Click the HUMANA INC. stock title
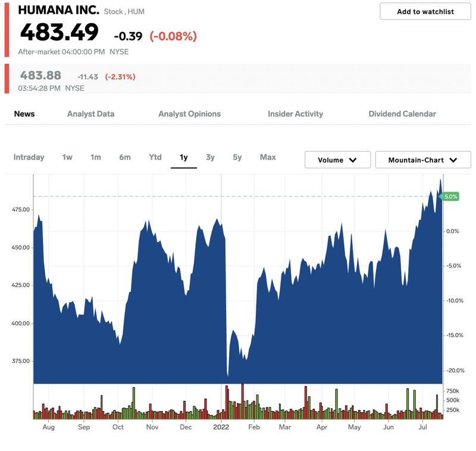 pyautogui.click(x=58, y=10)
